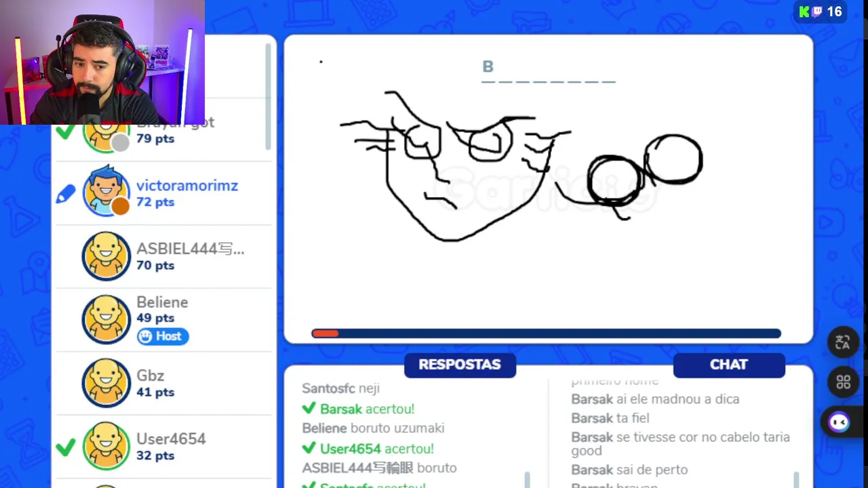This screenshot has height=488, width=868.
Task: Click player name Beliene
Action: (162, 302)
